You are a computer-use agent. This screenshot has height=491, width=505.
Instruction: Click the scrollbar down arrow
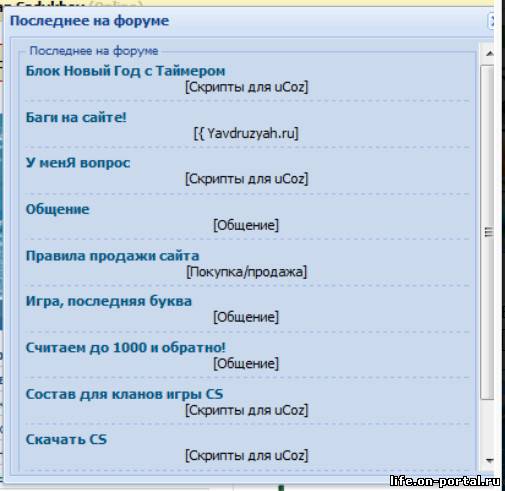(x=489, y=461)
